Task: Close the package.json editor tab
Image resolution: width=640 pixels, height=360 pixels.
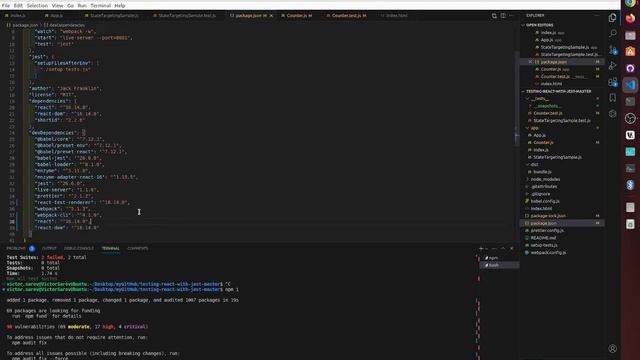Action: [x=271, y=16]
